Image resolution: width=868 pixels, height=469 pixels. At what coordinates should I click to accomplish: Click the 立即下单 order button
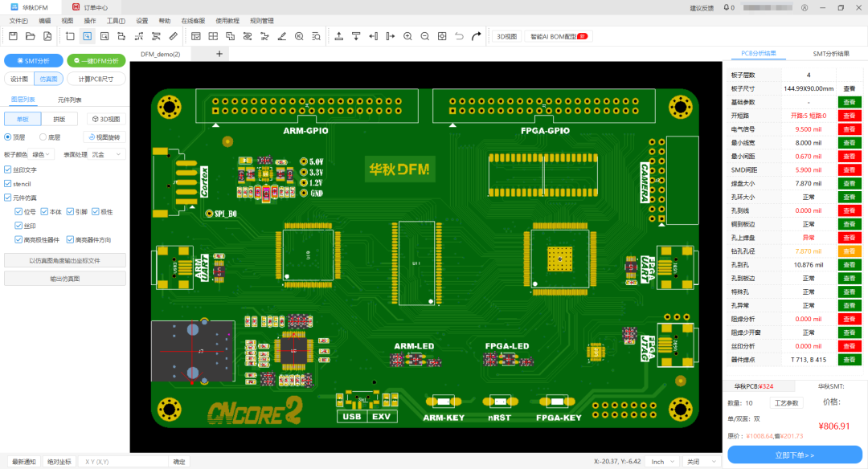click(794, 455)
